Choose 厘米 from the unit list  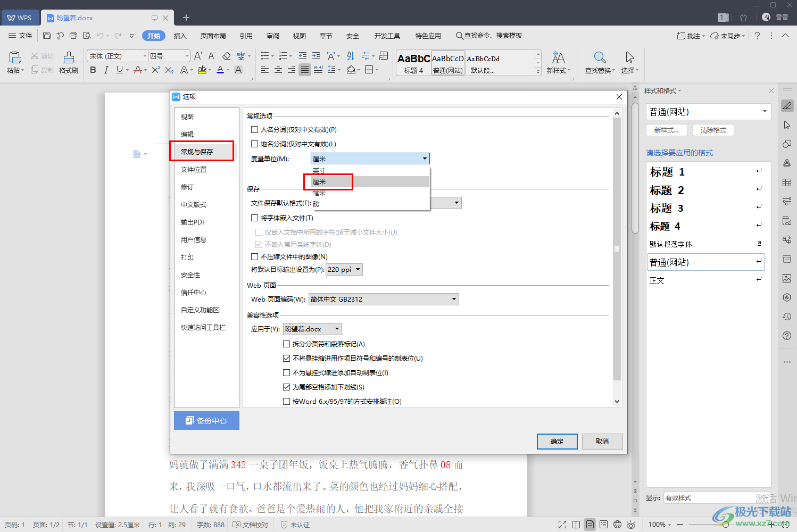(370, 182)
